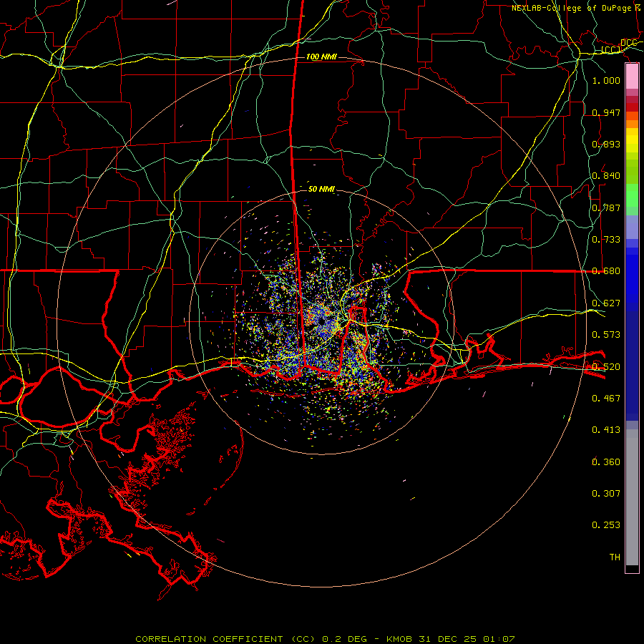Click the 0.307 legend value
Viewport: 644px width, 644px height.
pyautogui.click(x=606, y=493)
